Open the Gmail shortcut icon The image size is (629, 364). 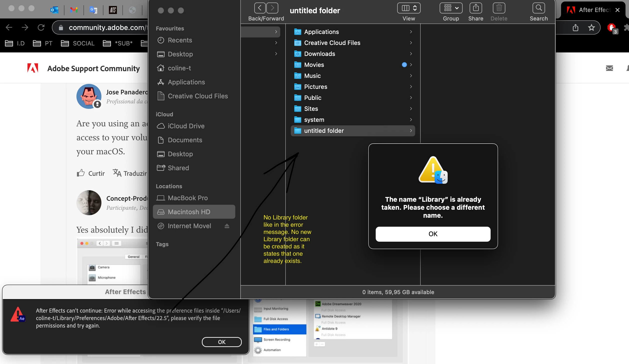point(74,10)
